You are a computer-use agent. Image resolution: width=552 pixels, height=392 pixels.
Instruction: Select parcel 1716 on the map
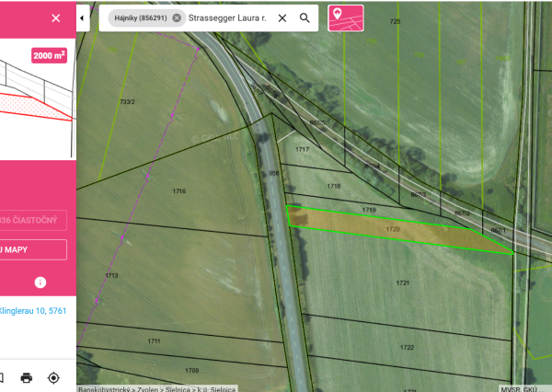pyautogui.click(x=178, y=191)
